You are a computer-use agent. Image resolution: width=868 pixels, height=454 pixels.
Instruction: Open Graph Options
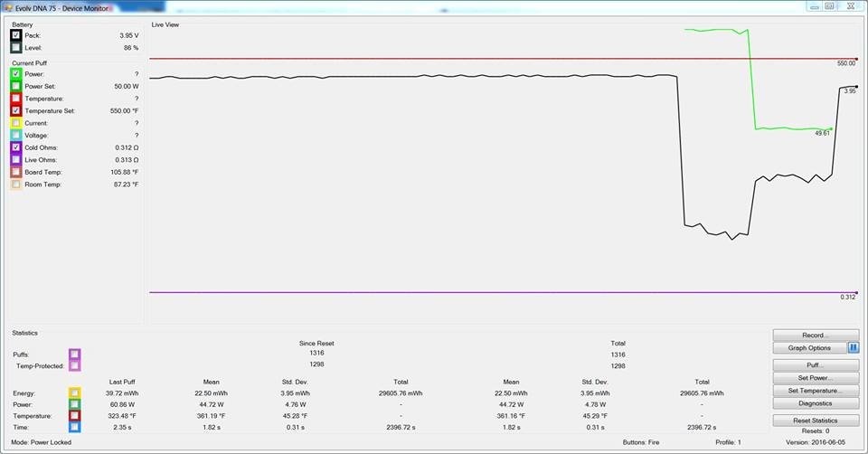(x=809, y=347)
